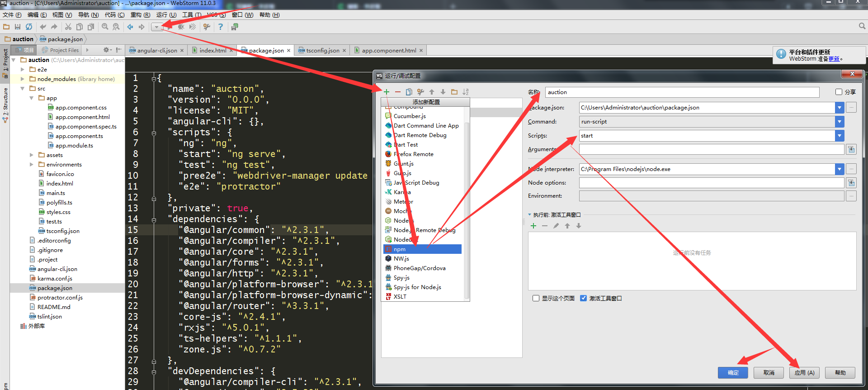Click the 帮助 button in the dialog
Viewport: 868px width, 390px height.
[840, 372]
